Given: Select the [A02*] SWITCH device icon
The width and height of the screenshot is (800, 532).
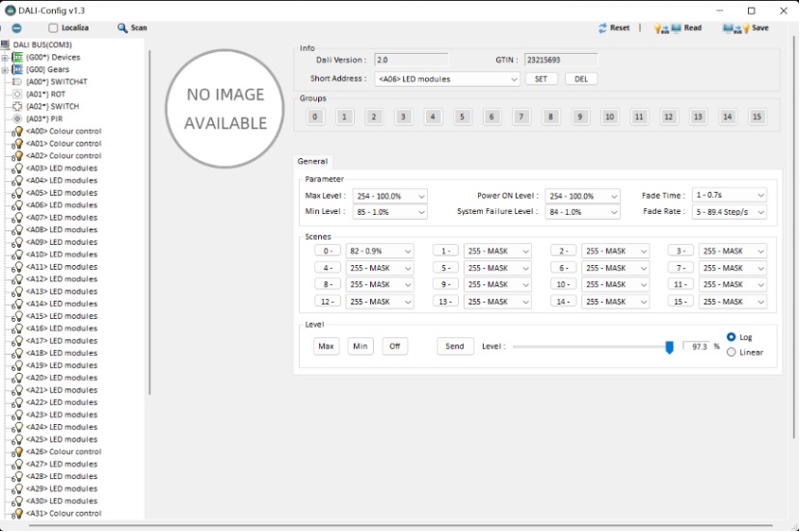Looking at the screenshot, I should click(x=17, y=107).
